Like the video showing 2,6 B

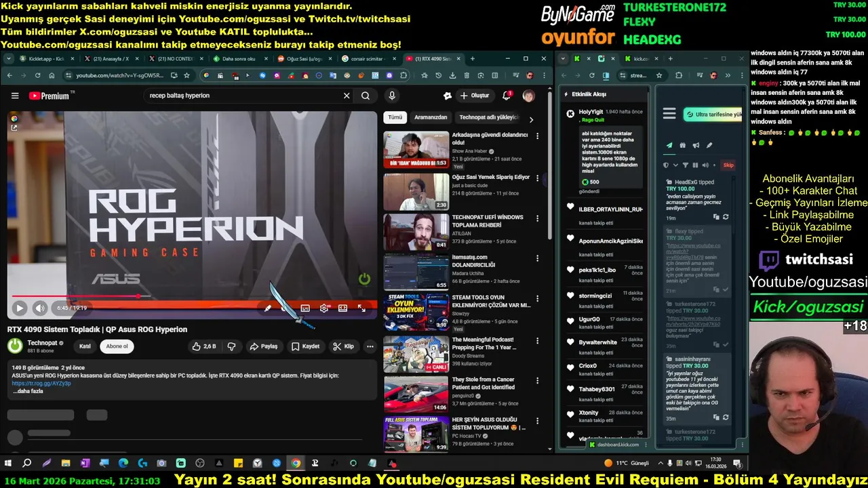tap(204, 346)
